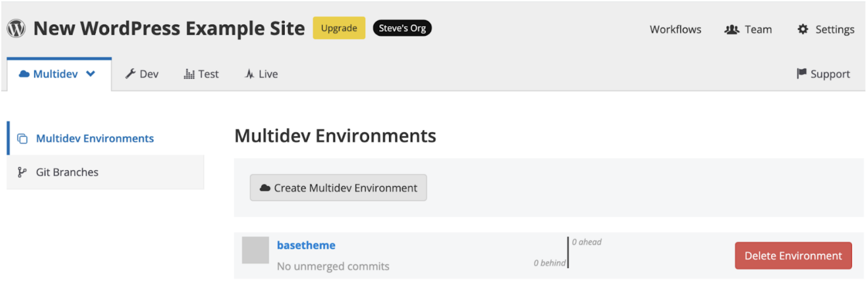This screenshot has width=868, height=282.
Task: Open Team via the people icon
Action: (x=731, y=29)
